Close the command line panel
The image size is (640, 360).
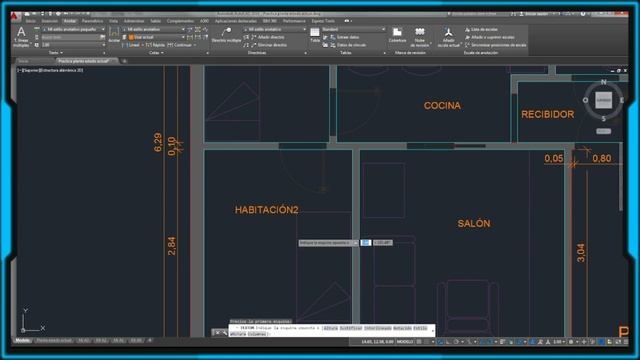pos(218,333)
